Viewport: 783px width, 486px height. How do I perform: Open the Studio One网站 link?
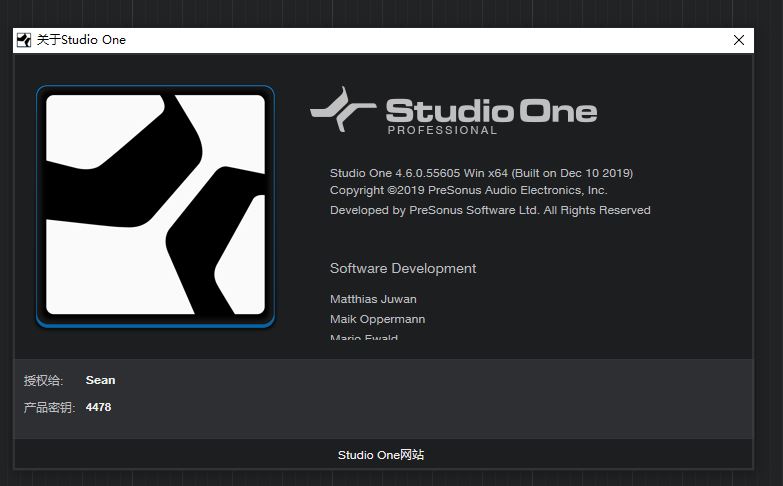coord(381,455)
